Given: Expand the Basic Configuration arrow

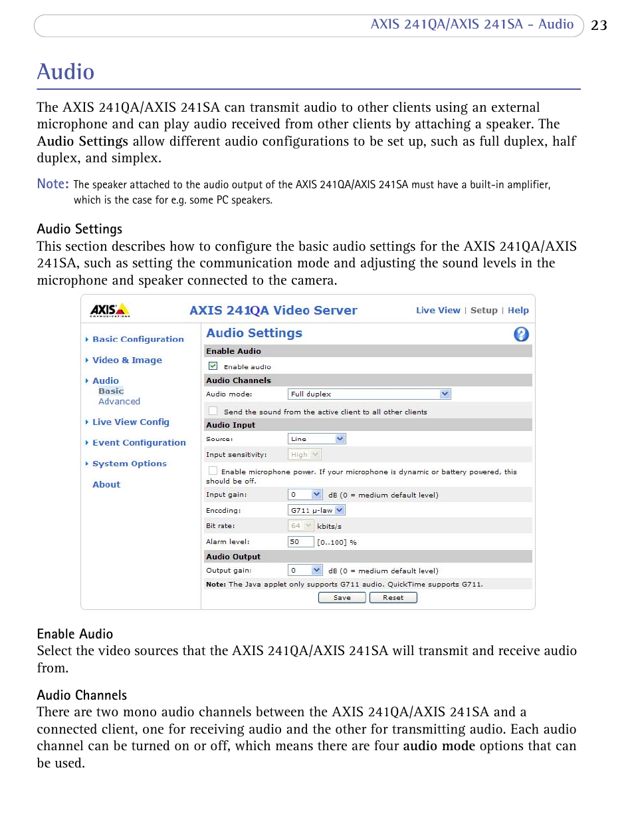Looking at the screenshot, I should 87,339.
